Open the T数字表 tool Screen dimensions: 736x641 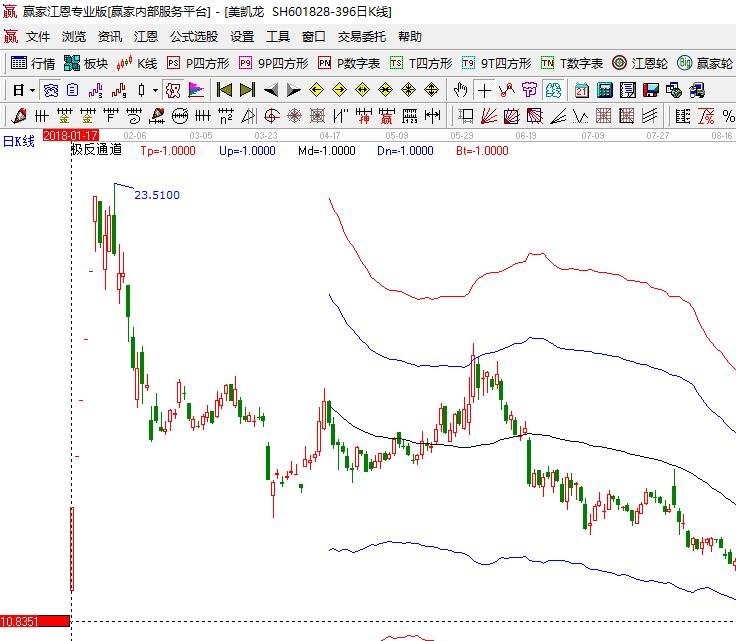click(572, 63)
